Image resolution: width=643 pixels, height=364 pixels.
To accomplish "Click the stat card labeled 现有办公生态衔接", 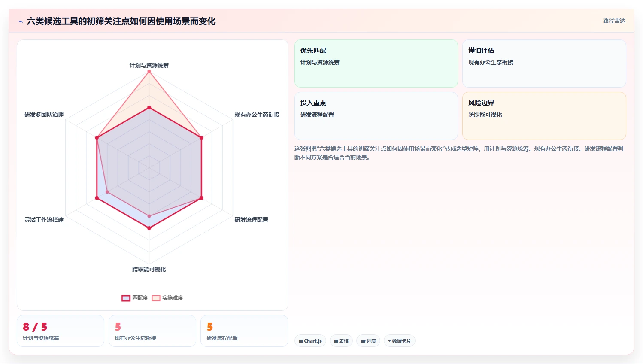I will tap(152, 331).
